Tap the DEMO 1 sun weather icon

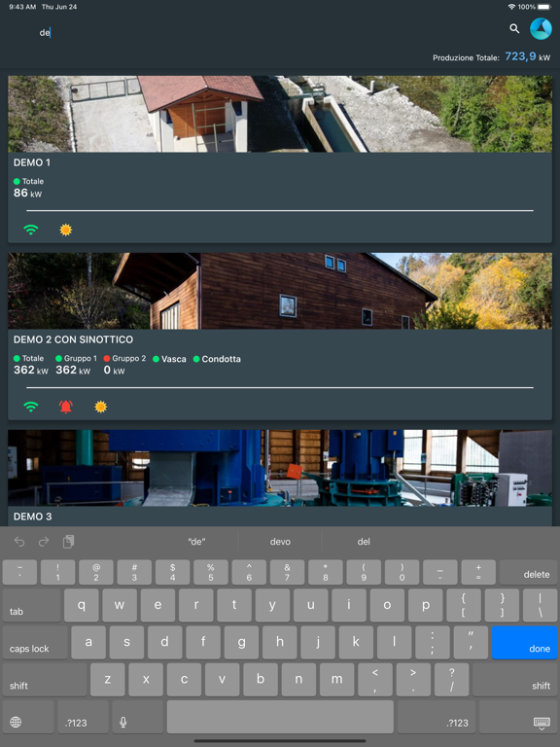coord(66,231)
